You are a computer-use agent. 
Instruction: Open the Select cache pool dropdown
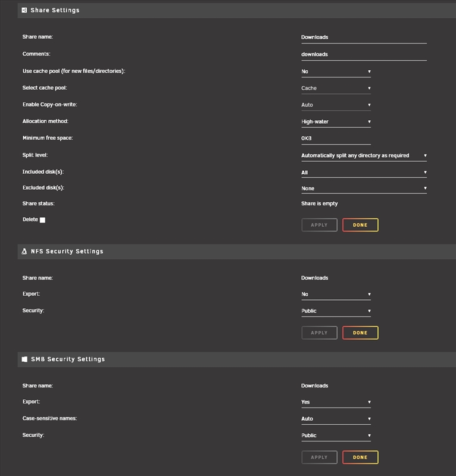(x=336, y=88)
